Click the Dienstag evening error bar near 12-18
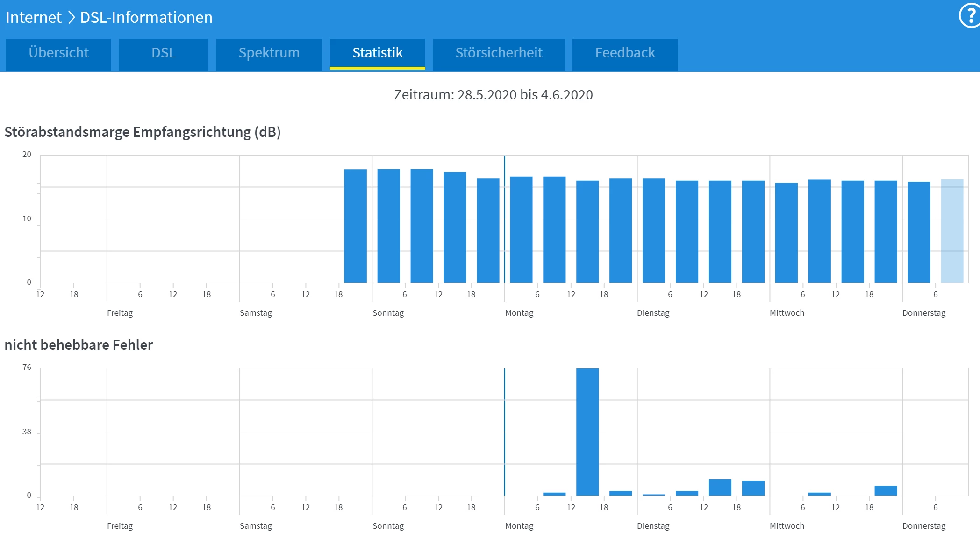980x538 pixels. click(x=720, y=487)
